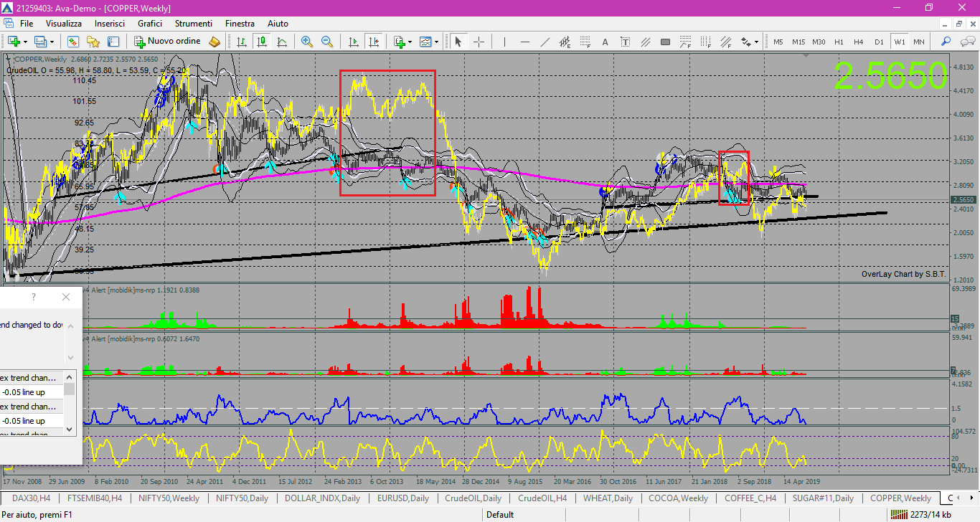Zoom in on the chart

click(307, 42)
